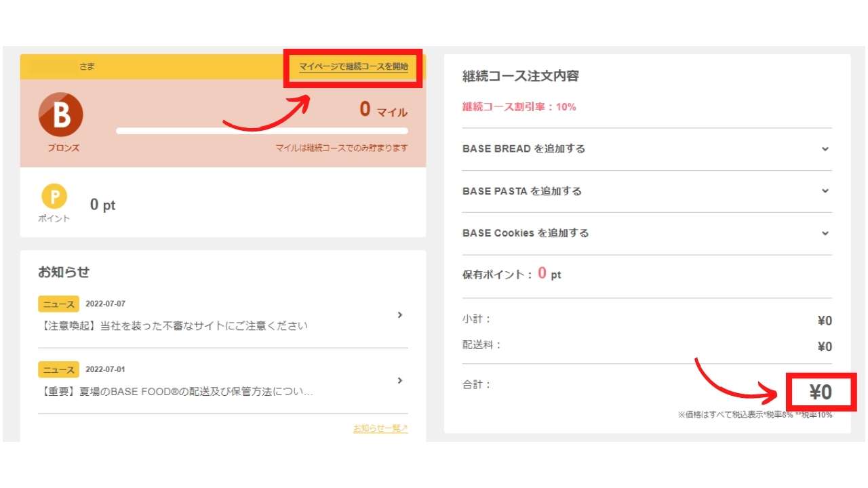This screenshot has width=868, height=488.
Task: Expand BASE PASTA を追加する section
Action: (647, 191)
